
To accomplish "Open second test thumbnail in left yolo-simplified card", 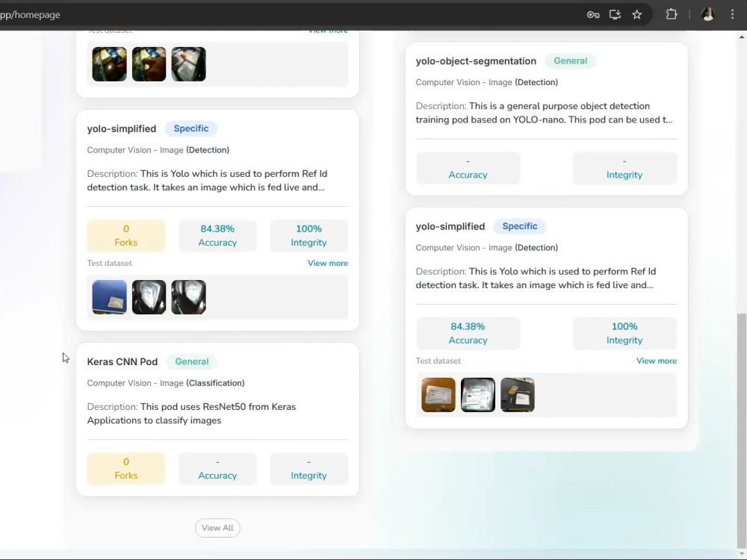I will pos(149,297).
